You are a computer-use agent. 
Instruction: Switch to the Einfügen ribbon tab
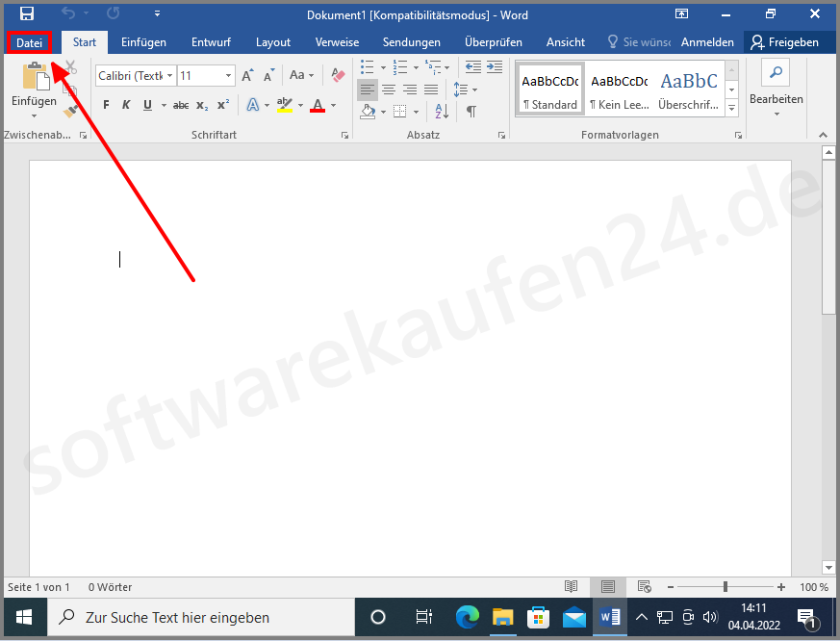pos(143,41)
